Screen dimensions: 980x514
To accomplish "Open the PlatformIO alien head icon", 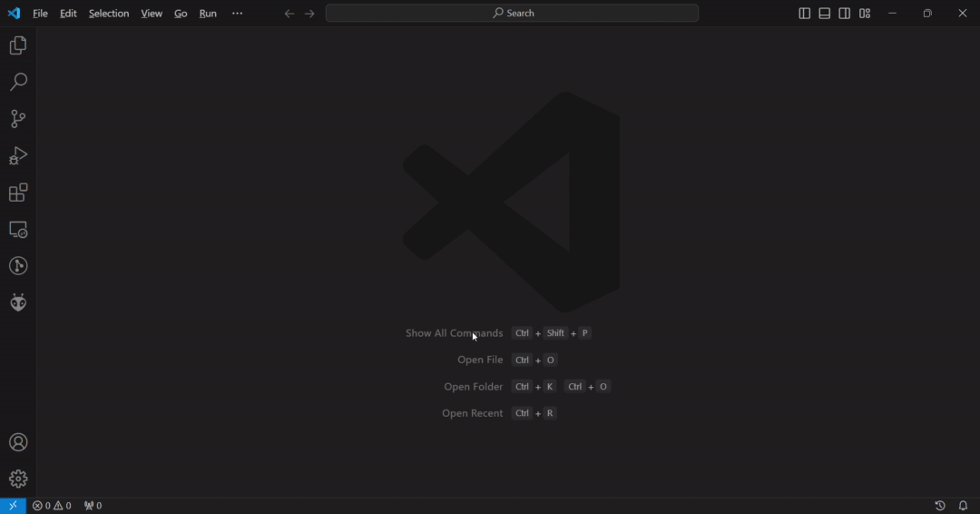I will tap(18, 302).
